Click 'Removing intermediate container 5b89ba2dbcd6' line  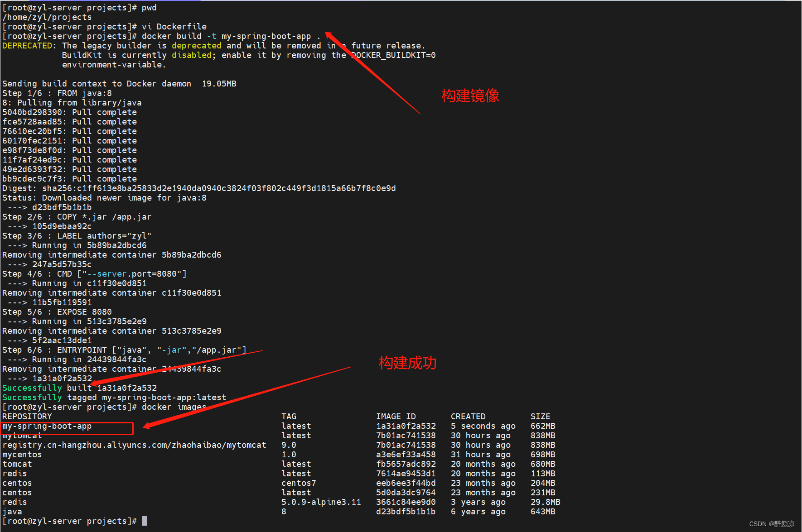click(x=112, y=255)
